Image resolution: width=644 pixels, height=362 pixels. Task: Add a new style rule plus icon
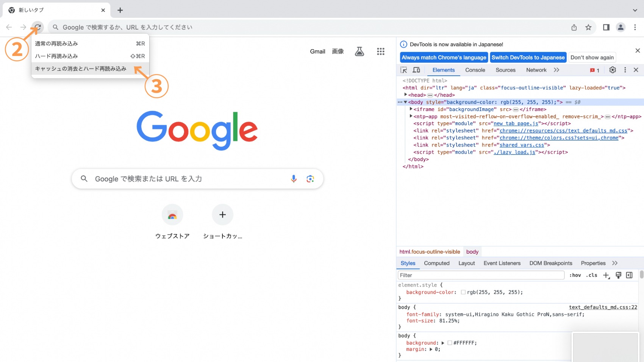point(606,275)
